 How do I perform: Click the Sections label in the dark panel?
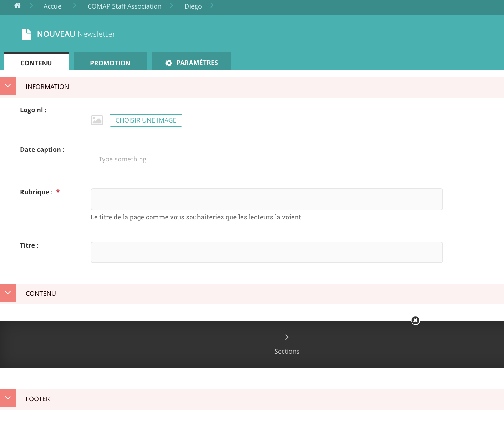tap(287, 352)
